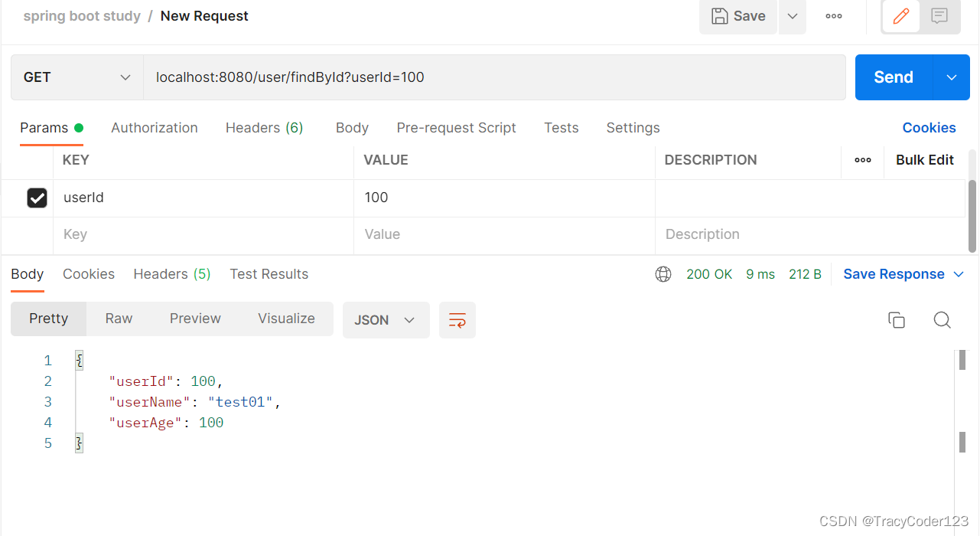Image resolution: width=980 pixels, height=536 pixels.
Task: Copy response body with copy icon
Action: [x=897, y=320]
